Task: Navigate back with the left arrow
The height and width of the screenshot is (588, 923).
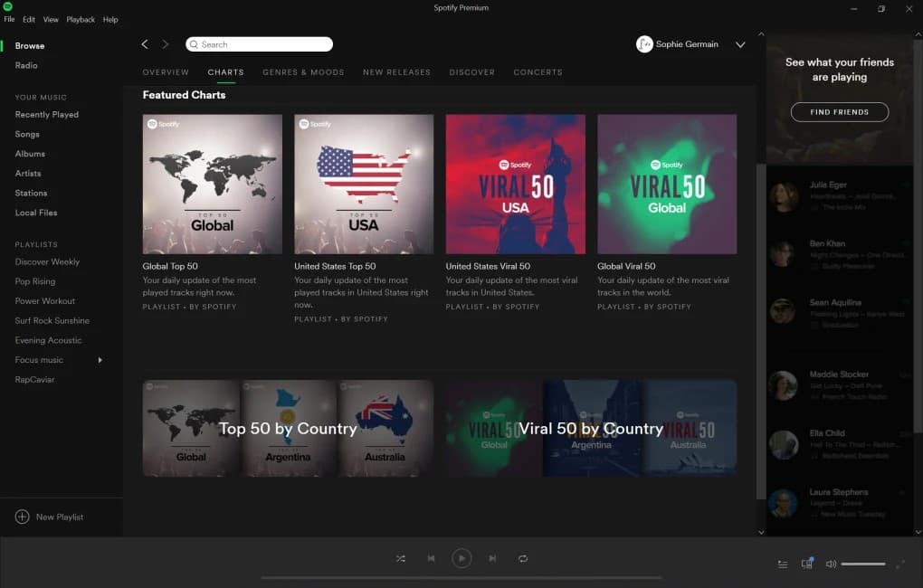Action: click(145, 43)
